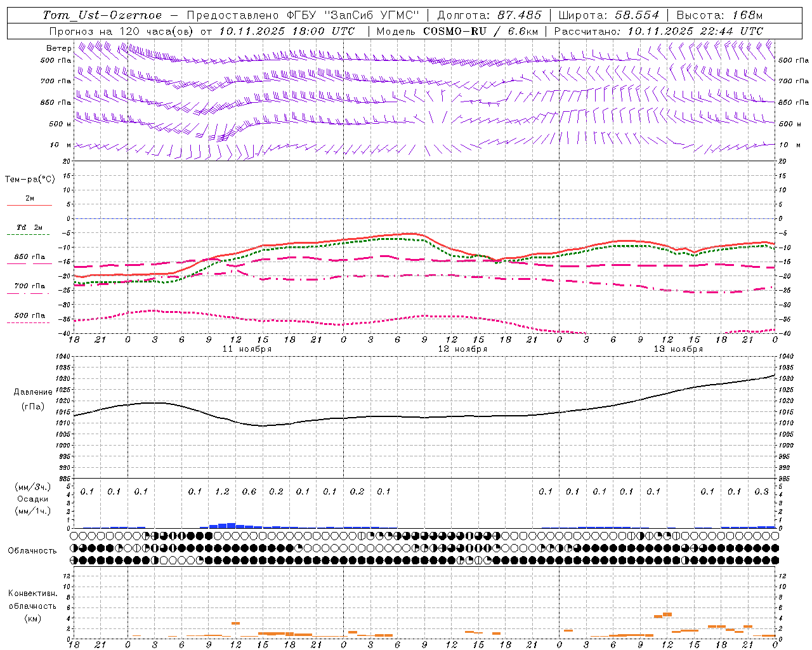Click the dashed line sample under 'Td 2м'
The width and height of the screenshot is (812, 650).
pyautogui.click(x=29, y=235)
